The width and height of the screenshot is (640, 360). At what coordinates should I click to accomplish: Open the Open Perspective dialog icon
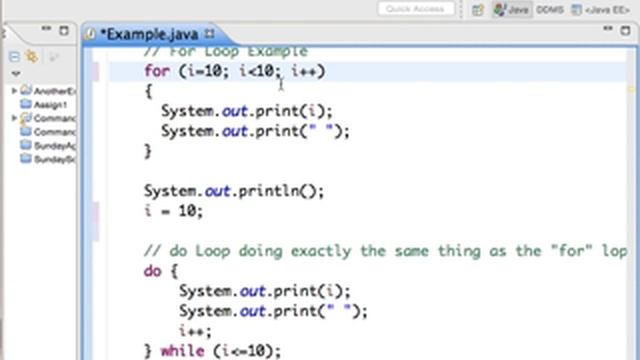(x=478, y=9)
